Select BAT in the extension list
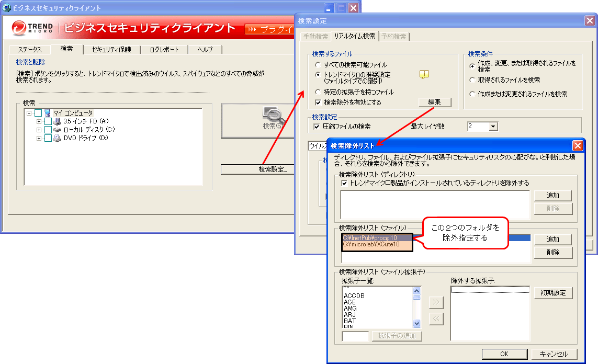Screen dimensions: 598x364 (349, 321)
